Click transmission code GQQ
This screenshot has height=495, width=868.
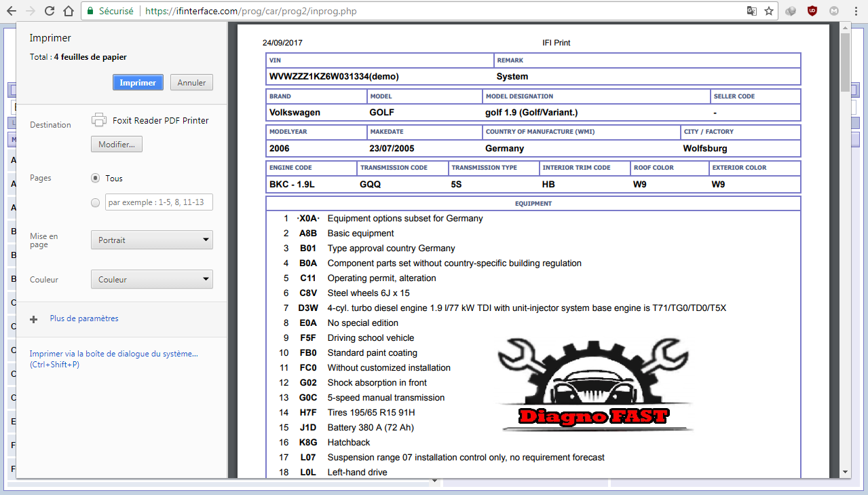point(371,184)
